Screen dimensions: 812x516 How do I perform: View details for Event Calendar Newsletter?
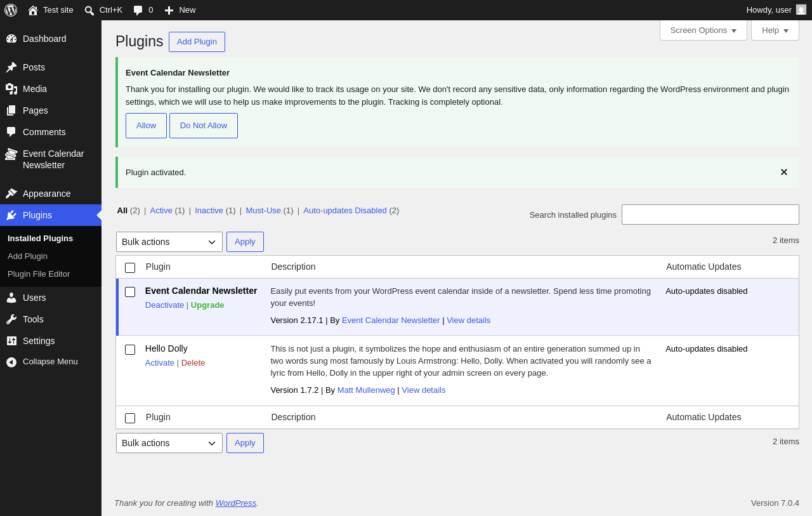pos(468,321)
